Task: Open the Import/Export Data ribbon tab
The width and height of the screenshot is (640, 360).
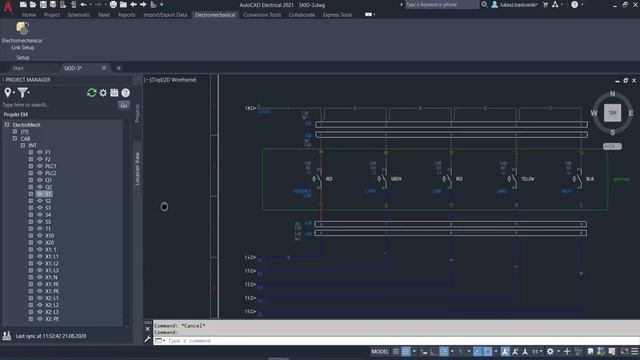Action: 165,15
